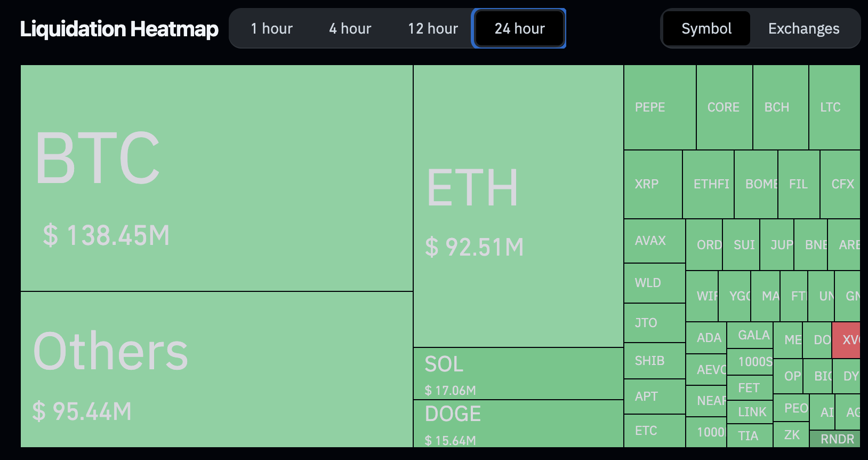
Task: Open the ETHFI tile
Action: [709, 184]
